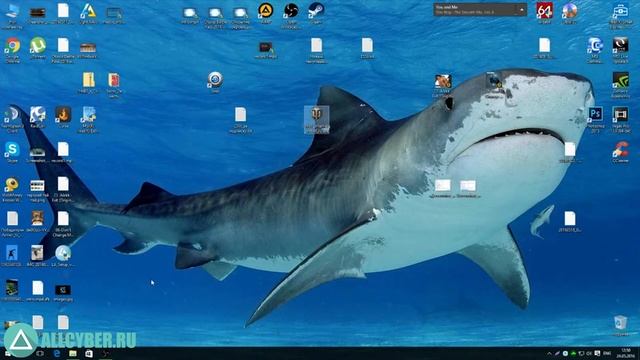Expand the now-playing widget dropdown arrow
This screenshot has width=640, height=360.
tap(522, 10)
